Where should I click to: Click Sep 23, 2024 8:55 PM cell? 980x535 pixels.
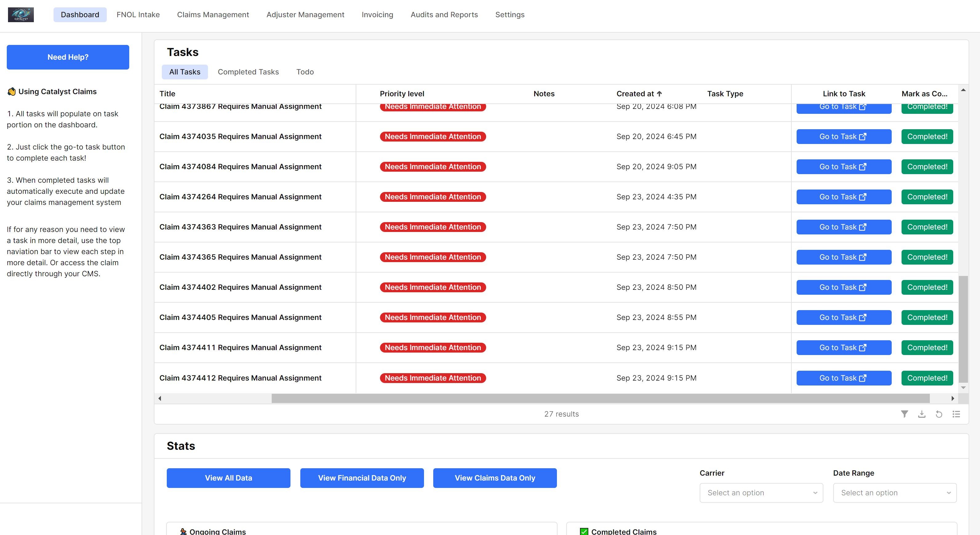point(656,317)
